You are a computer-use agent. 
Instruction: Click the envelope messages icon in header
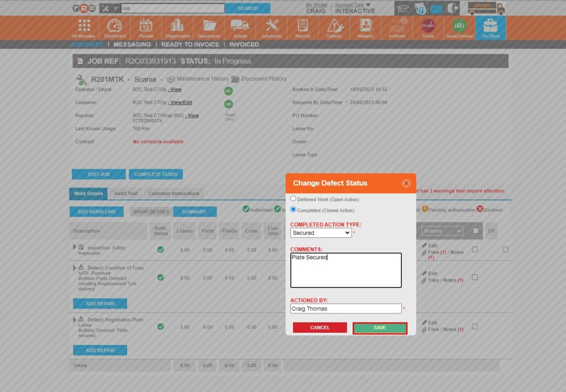click(437, 9)
